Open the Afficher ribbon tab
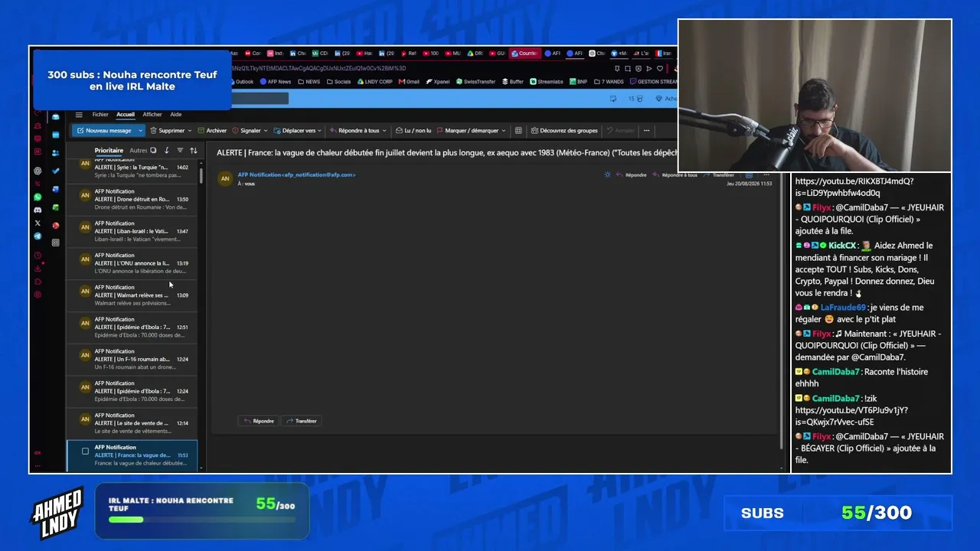 click(152, 115)
